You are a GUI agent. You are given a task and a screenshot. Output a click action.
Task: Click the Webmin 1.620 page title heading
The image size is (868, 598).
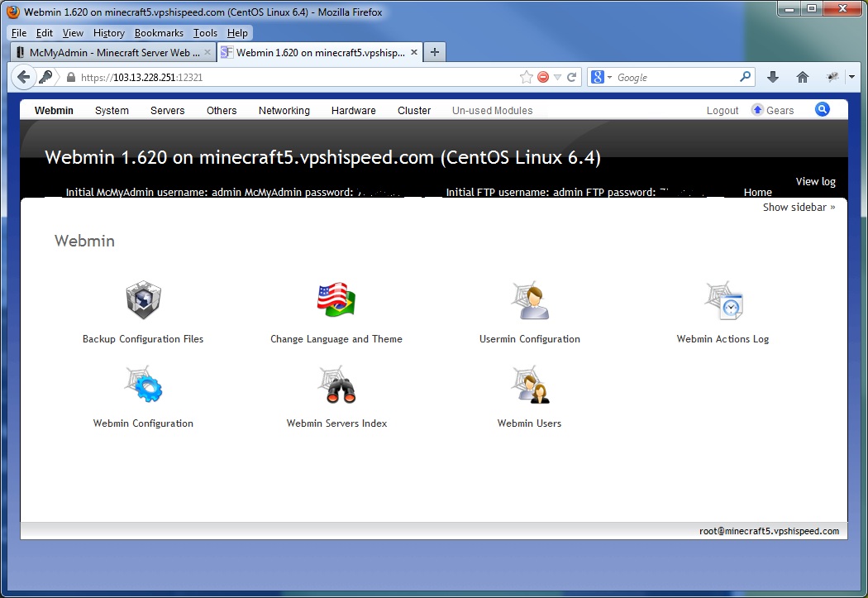pyautogui.click(x=322, y=157)
